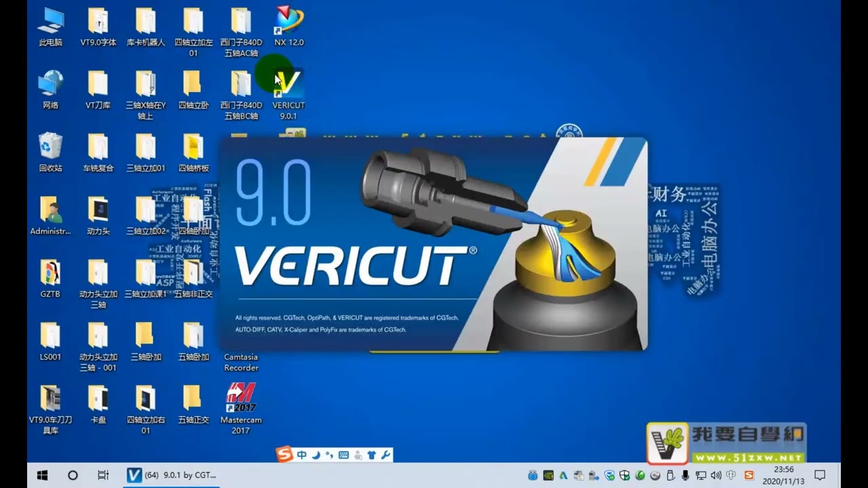Select the 五轴卧加 folder
This screenshot has width=868, height=488.
pyautogui.click(x=193, y=341)
